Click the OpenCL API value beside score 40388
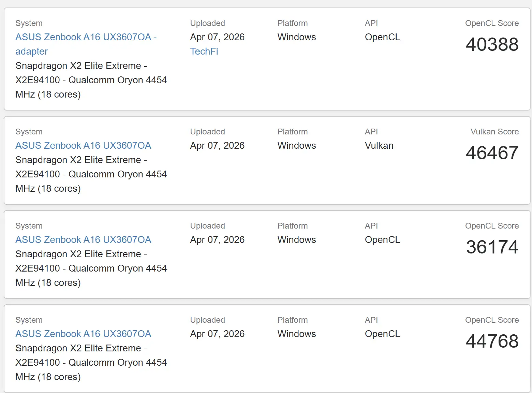 (x=382, y=37)
